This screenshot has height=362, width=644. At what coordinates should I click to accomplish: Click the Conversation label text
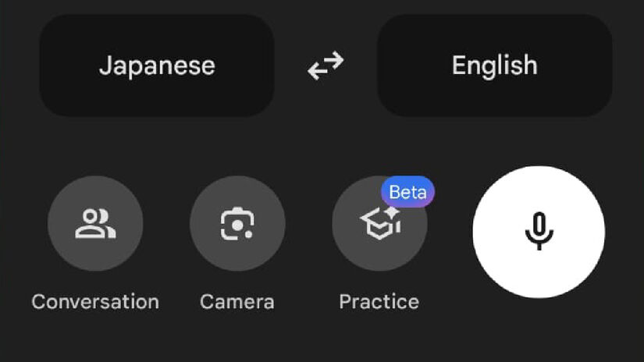(x=95, y=302)
